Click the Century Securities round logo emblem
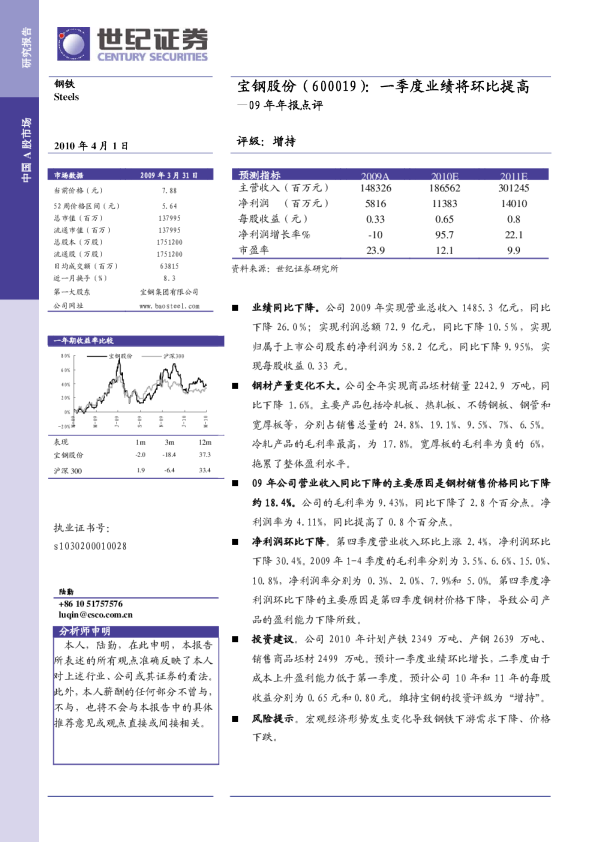Viewport: 595px width, 842px height. (x=74, y=44)
